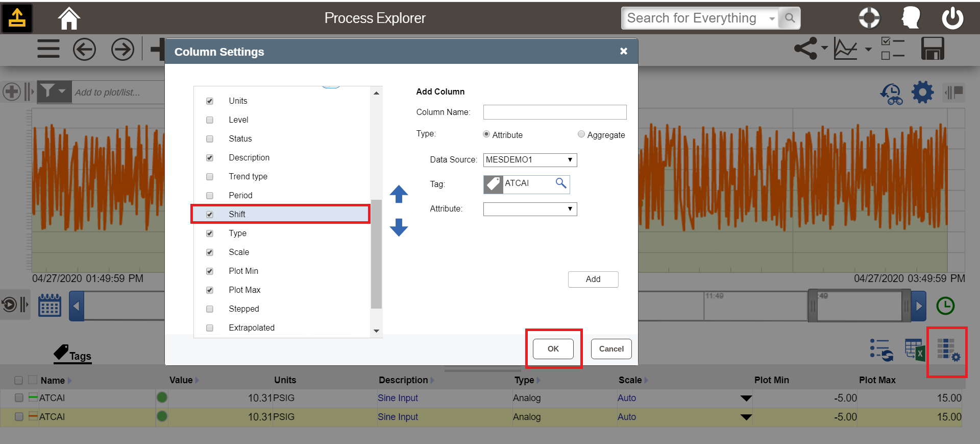The height and width of the screenshot is (444, 980).
Task: Open the Data Source dropdown
Action: tap(530, 160)
